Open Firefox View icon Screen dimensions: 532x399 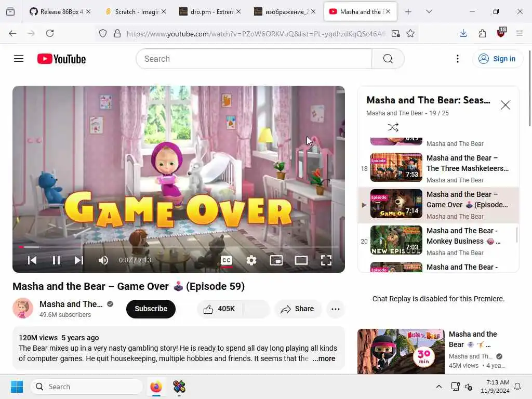pos(10,12)
